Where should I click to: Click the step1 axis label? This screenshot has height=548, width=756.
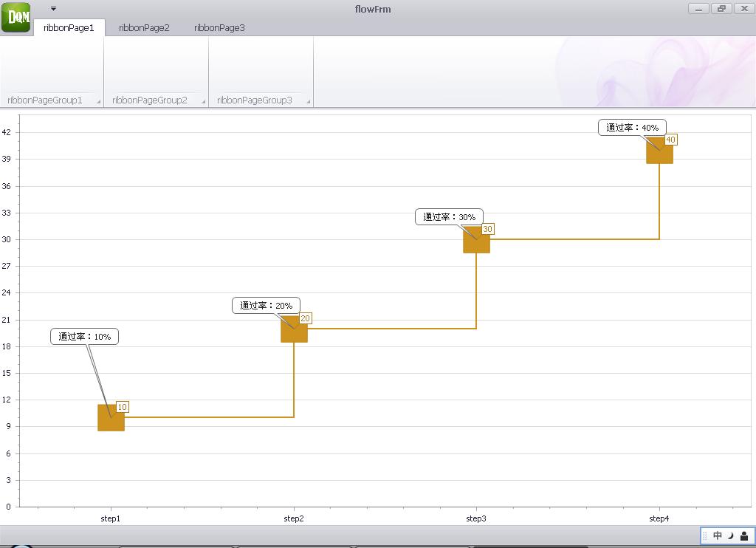point(111,518)
